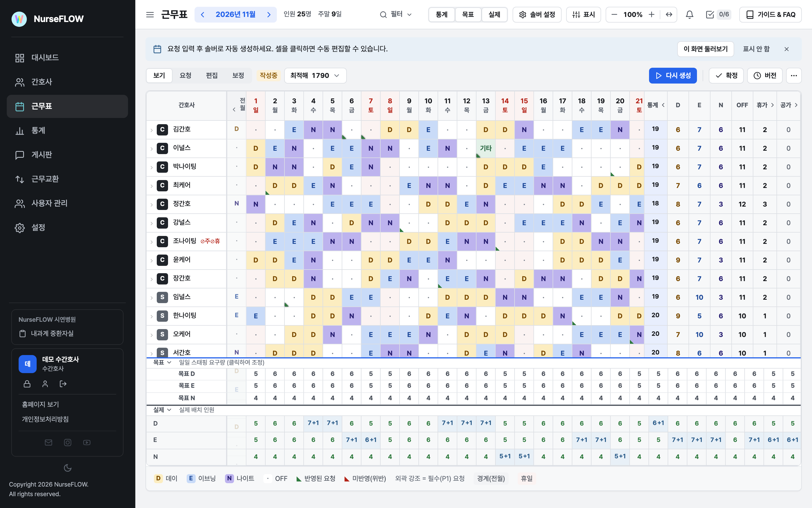Open 대시보드 in sidebar
Image resolution: width=812 pixels, height=508 pixels.
[67, 58]
